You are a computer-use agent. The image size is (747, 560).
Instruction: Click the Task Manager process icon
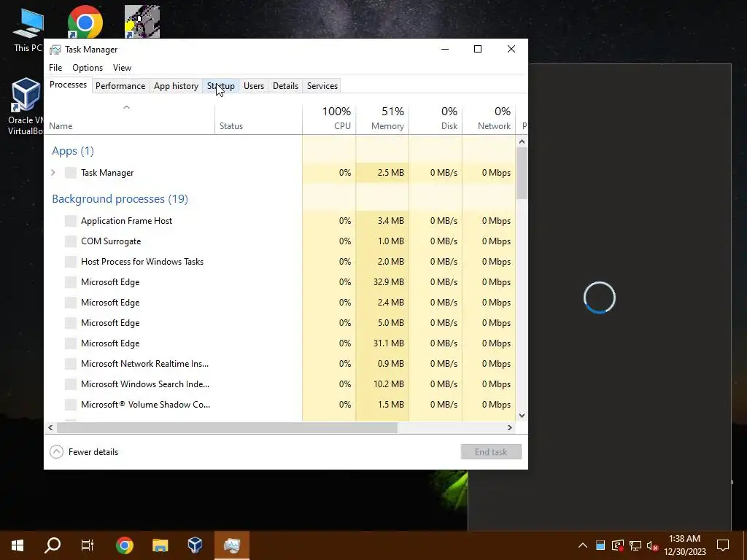coord(71,173)
